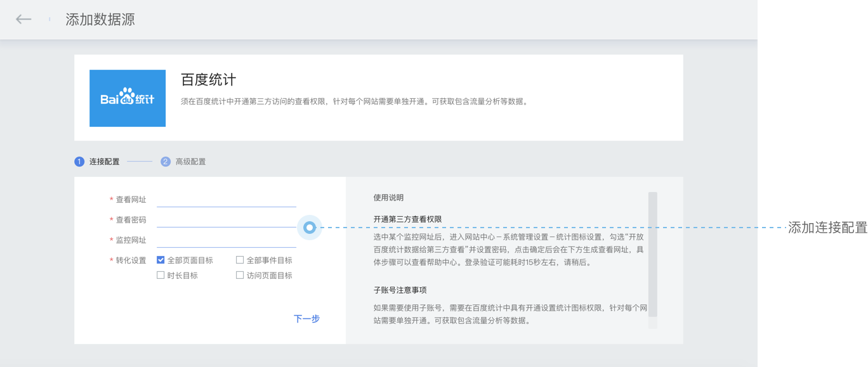Click the 查看网址 input field
This screenshot has width=868, height=367.
(227, 200)
